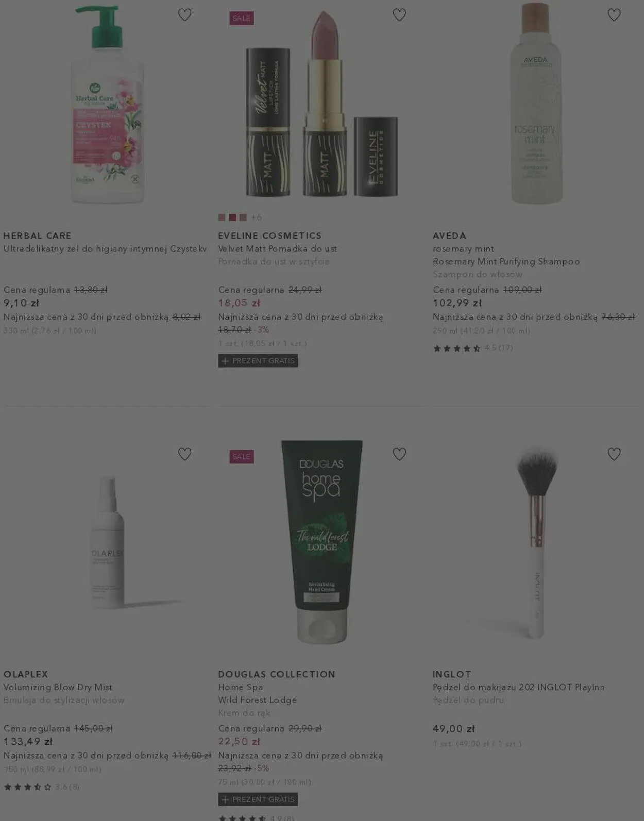Click PREZENT GRATIS under Eveline lipstick
This screenshot has height=821, width=644.
(x=258, y=361)
